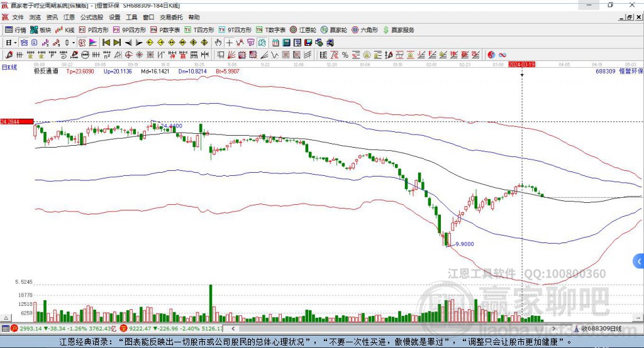Select the red circle crosshair target tool
Viewport: 644px width, 348px height.
click(x=128, y=55)
